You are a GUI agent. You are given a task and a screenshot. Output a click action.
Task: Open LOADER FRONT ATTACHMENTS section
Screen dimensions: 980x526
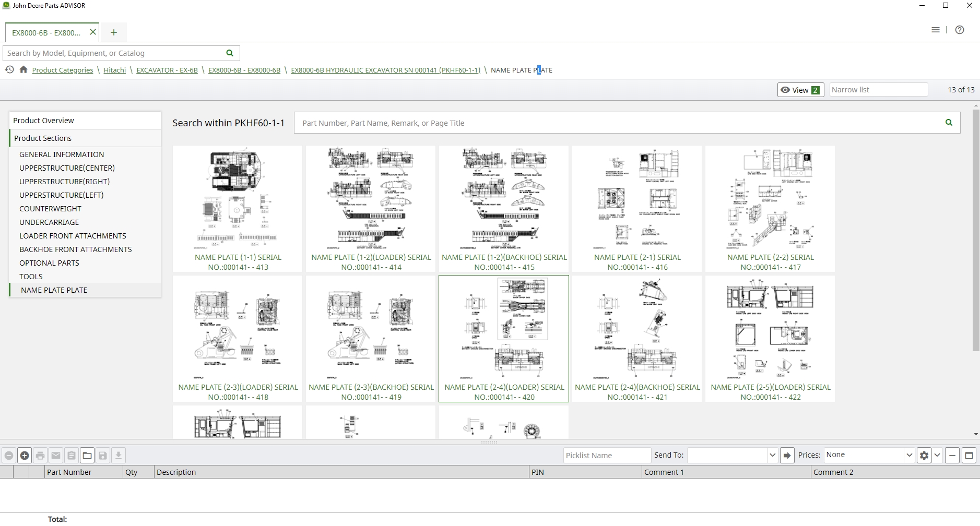point(73,236)
